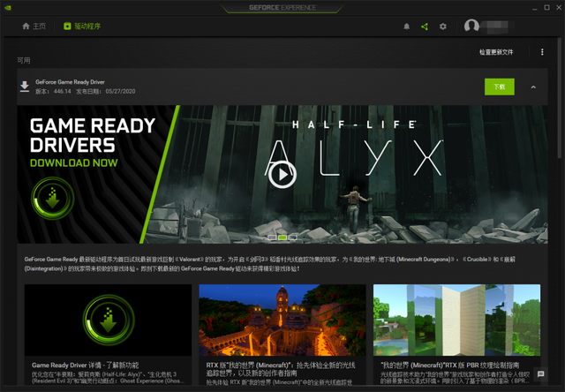The height and width of the screenshot is (392, 565).
Task: Click GAME READY DRIVERS banner heading
Action: 92,135
